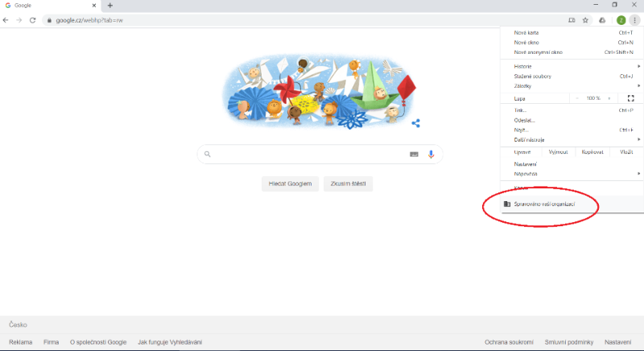Select Odeslat... from the menu
The width and height of the screenshot is (644, 351).
click(x=572, y=120)
